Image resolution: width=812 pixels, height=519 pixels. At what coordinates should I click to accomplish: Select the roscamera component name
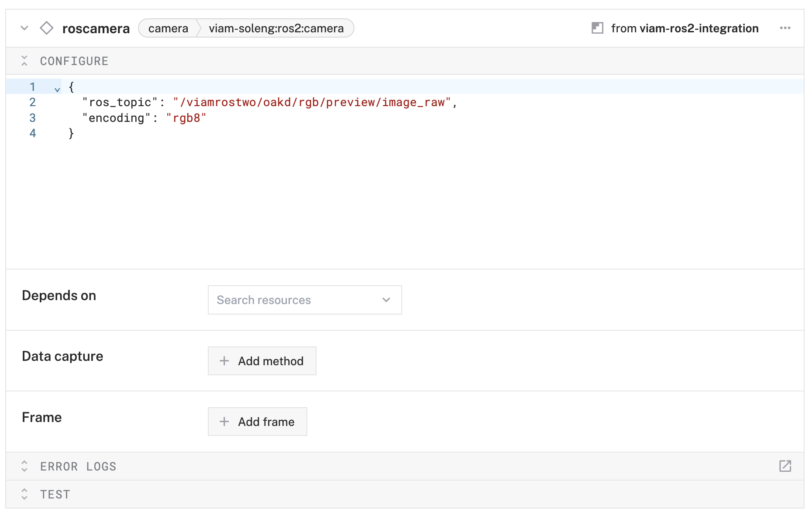[x=96, y=28]
